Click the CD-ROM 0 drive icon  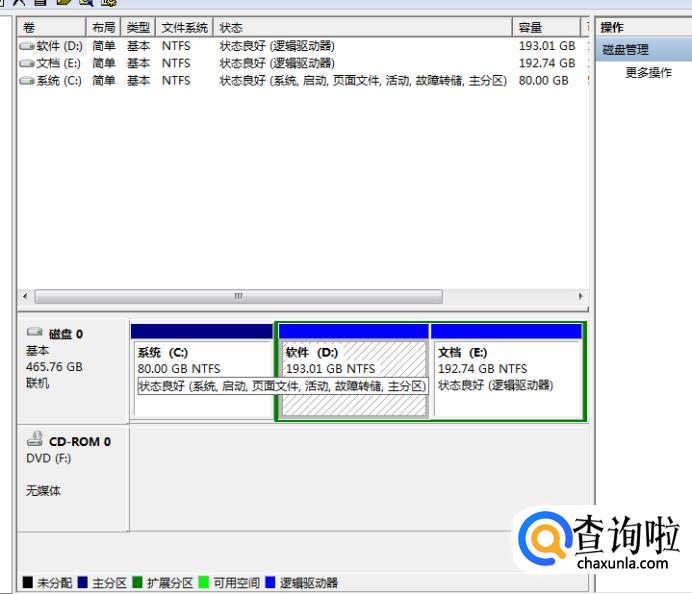34,439
